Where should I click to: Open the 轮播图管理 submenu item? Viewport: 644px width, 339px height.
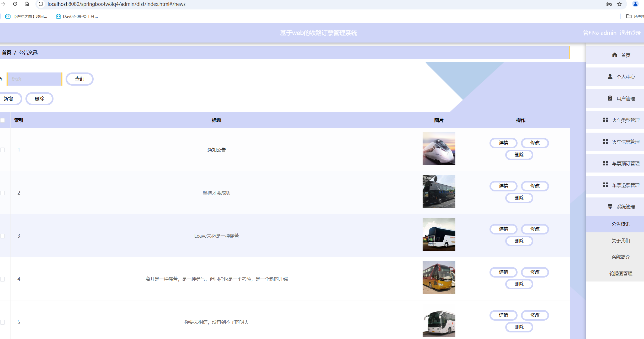tap(620, 273)
